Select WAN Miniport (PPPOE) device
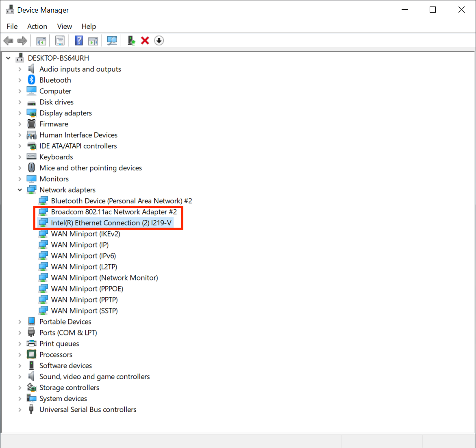This screenshot has width=476, height=448. [87, 289]
